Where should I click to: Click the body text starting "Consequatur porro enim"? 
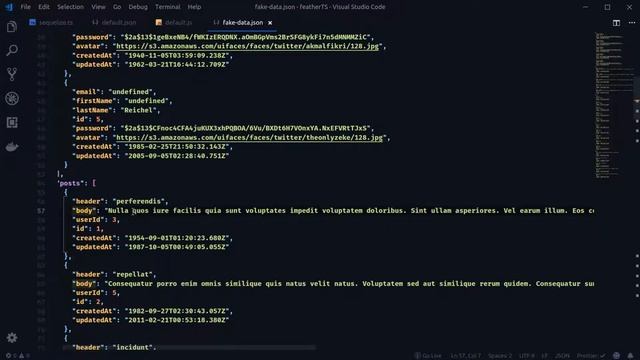click(x=349, y=284)
